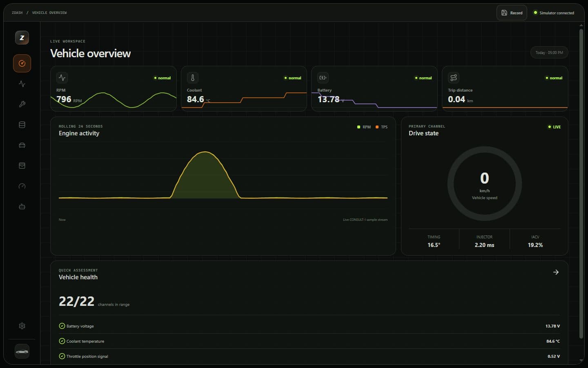The image size is (588, 368).
Task: Open the archive box icon in sidebar
Action: tap(22, 166)
